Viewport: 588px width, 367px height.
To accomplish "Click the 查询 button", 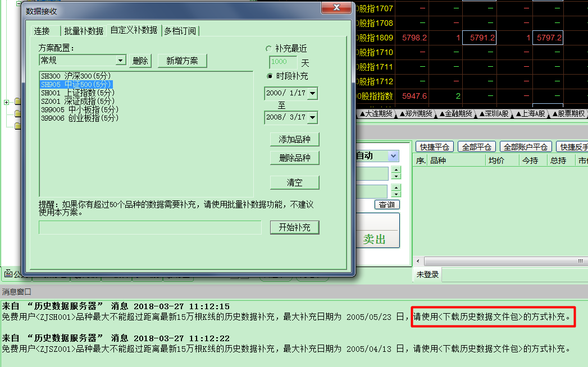I will [387, 205].
